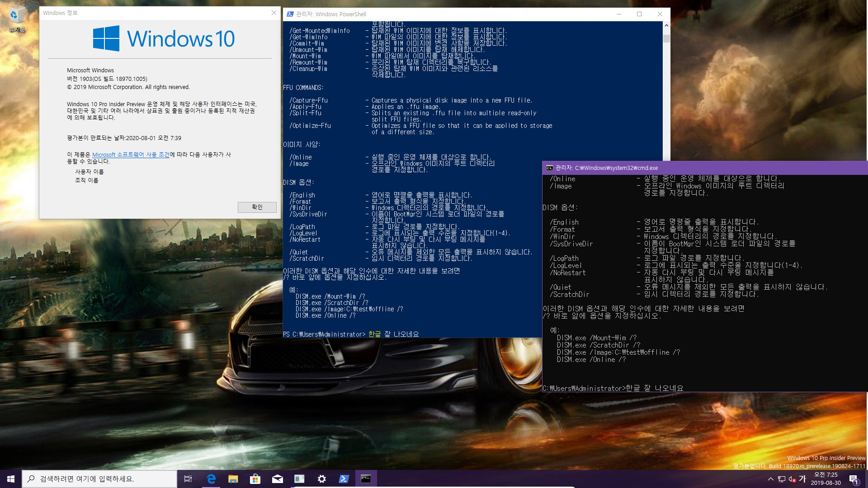Click the File Explorer taskbar icon
Screen dimensions: 868x488
[233, 479]
